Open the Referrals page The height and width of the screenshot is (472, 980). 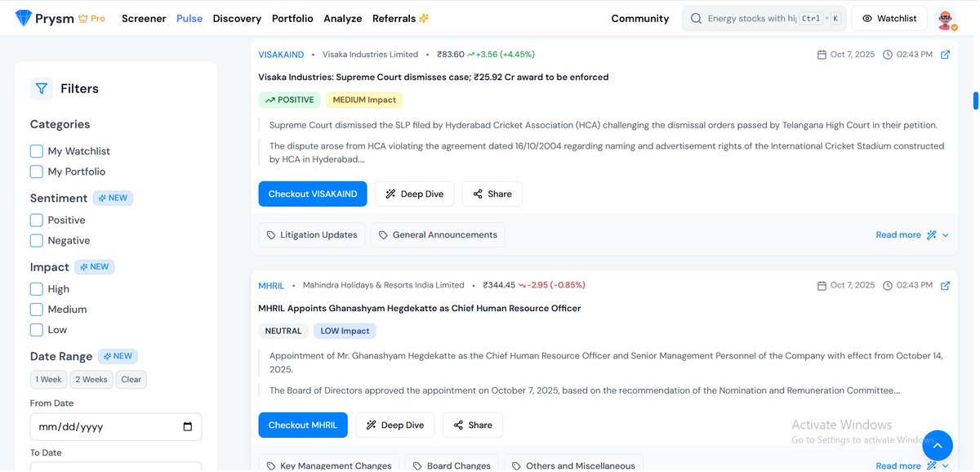click(401, 18)
